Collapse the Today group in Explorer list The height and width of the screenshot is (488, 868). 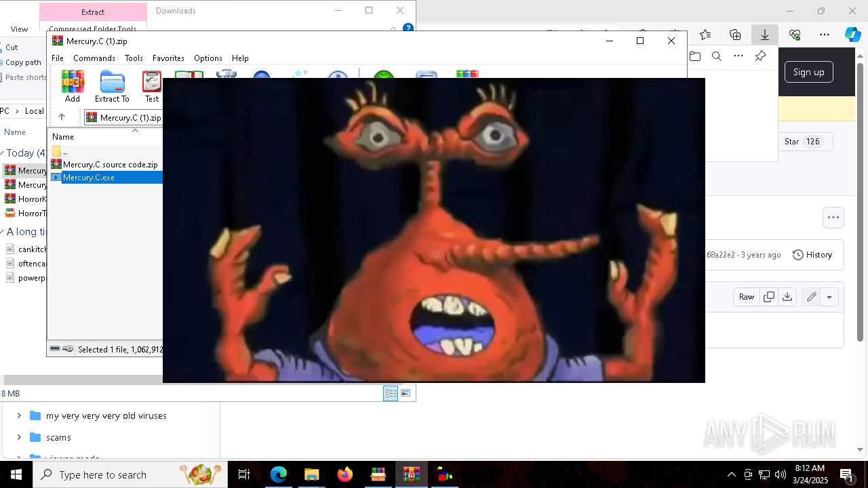tap(3, 153)
